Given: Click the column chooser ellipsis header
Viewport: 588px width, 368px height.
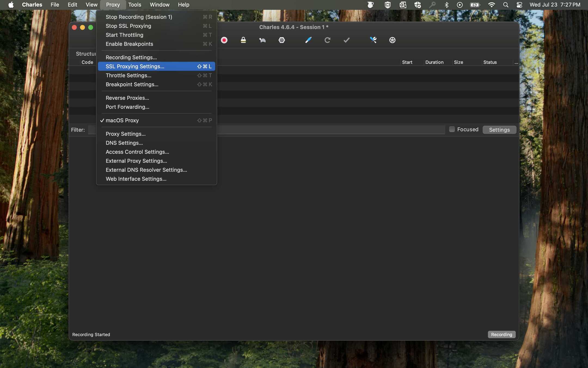Looking at the screenshot, I should [x=516, y=62].
